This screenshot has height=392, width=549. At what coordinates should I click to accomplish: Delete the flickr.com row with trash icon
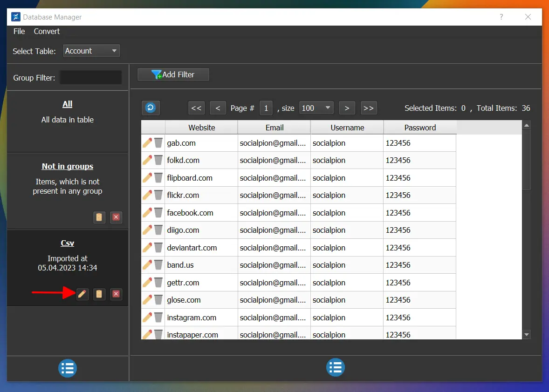click(x=158, y=195)
